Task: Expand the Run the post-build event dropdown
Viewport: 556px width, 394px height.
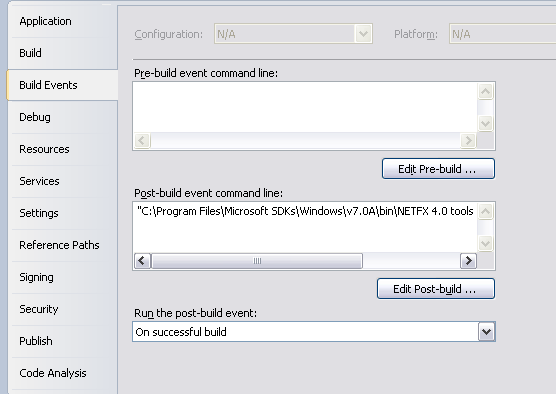Action: 486,332
